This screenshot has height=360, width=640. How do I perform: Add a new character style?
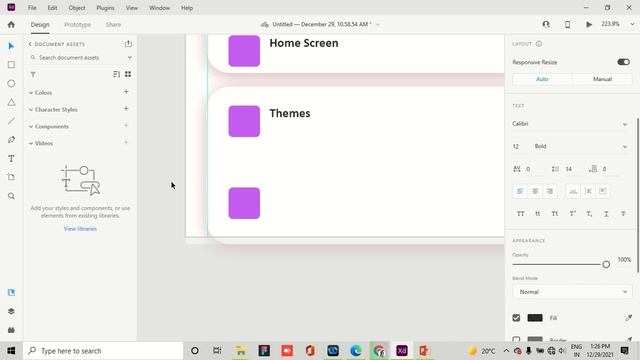[126, 109]
